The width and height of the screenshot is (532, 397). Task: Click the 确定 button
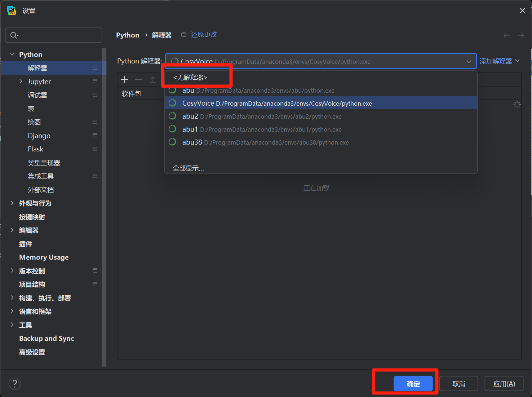pyautogui.click(x=413, y=384)
